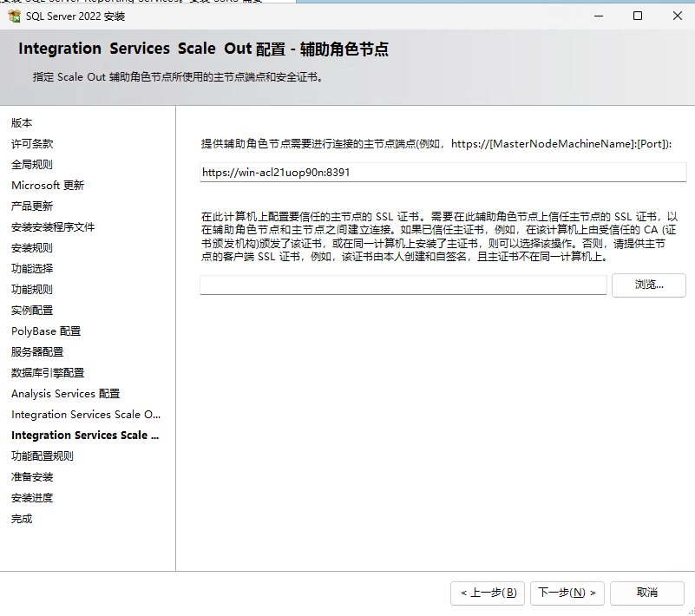695x616 pixels.
Task: Select the Analysis Services 配置 step
Action: pyautogui.click(x=66, y=394)
